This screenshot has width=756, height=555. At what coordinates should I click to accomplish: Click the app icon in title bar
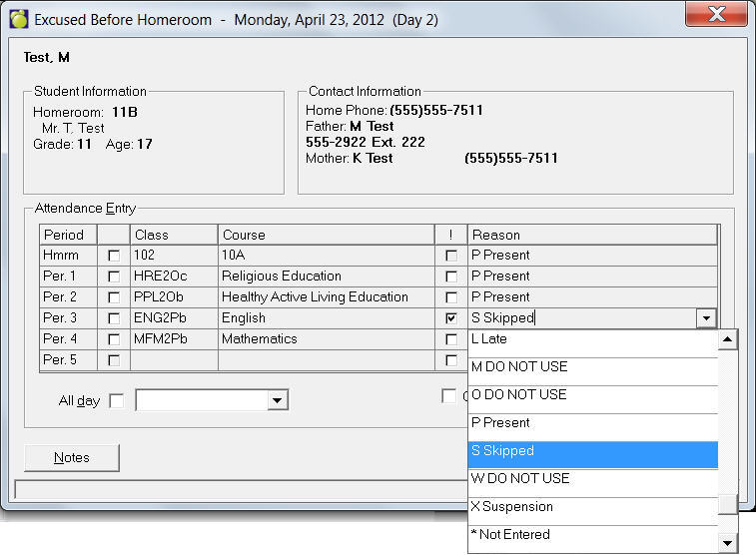pos(18,19)
